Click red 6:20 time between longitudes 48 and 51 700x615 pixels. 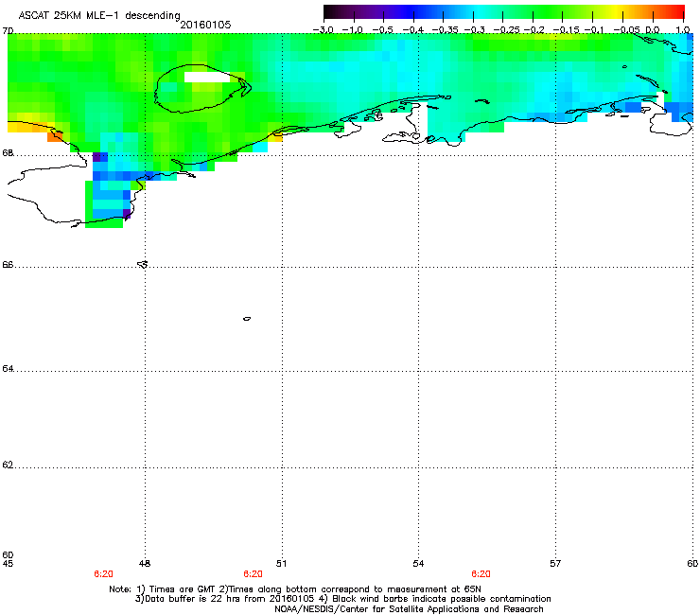(253, 574)
